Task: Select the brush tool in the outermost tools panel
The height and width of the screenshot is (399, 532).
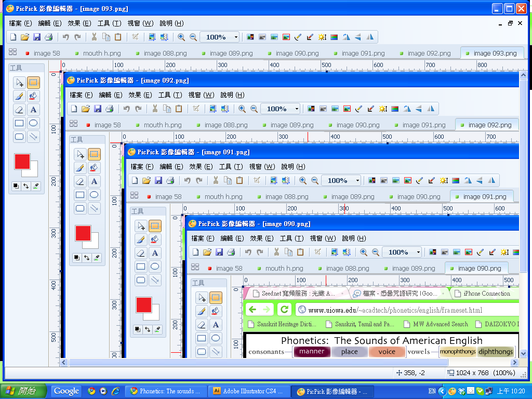Action: 19,96
